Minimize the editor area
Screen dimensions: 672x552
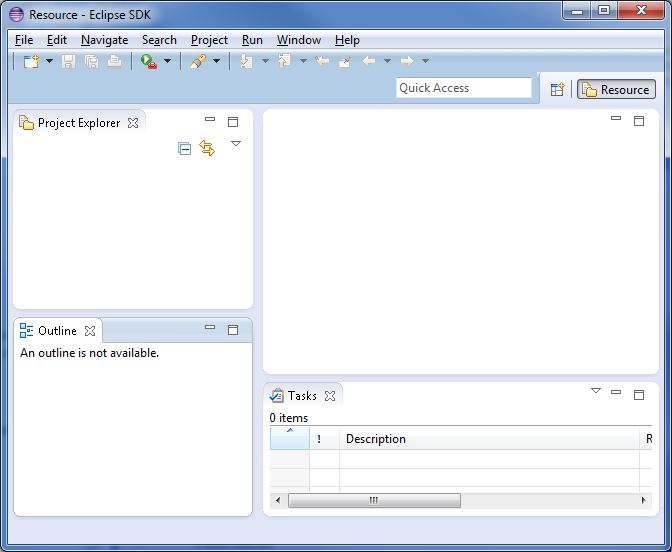click(x=616, y=118)
